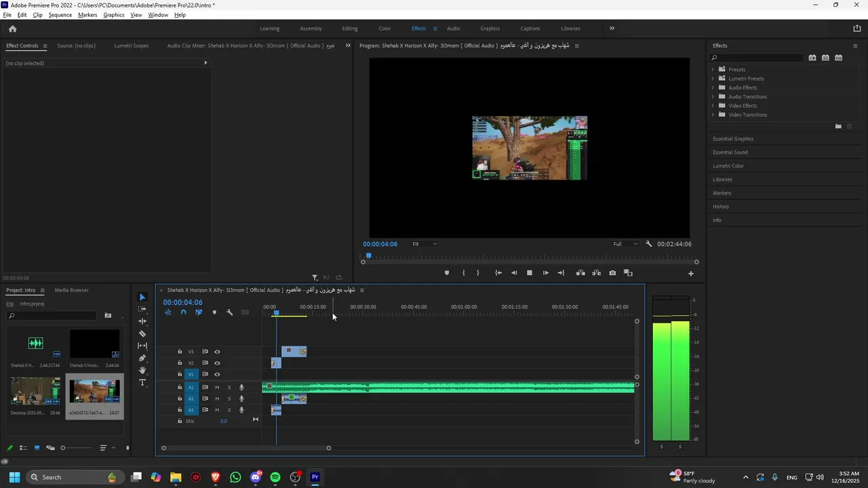The image size is (868, 488).
Task: Select the Track Select Forward tool
Action: (x=142, y=309)
